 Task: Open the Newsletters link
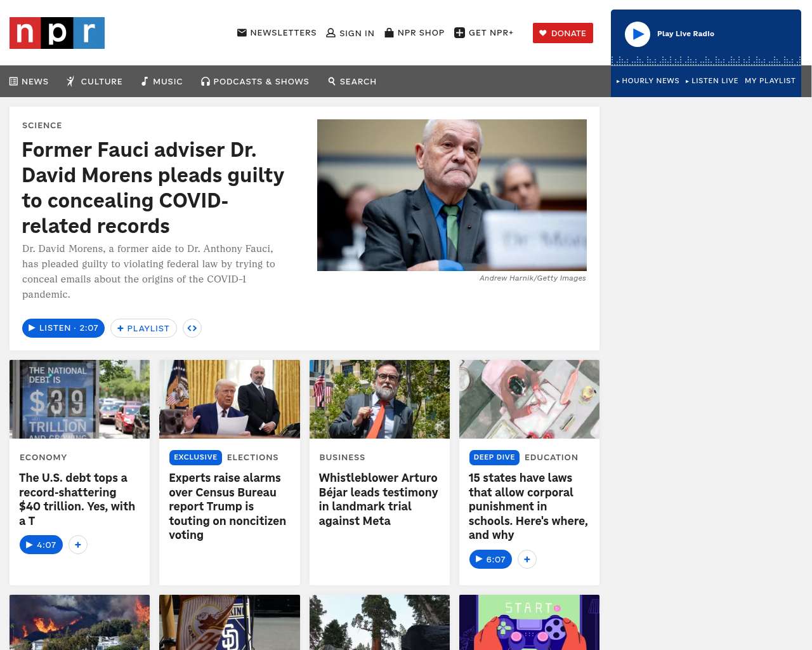click(277, 32)
